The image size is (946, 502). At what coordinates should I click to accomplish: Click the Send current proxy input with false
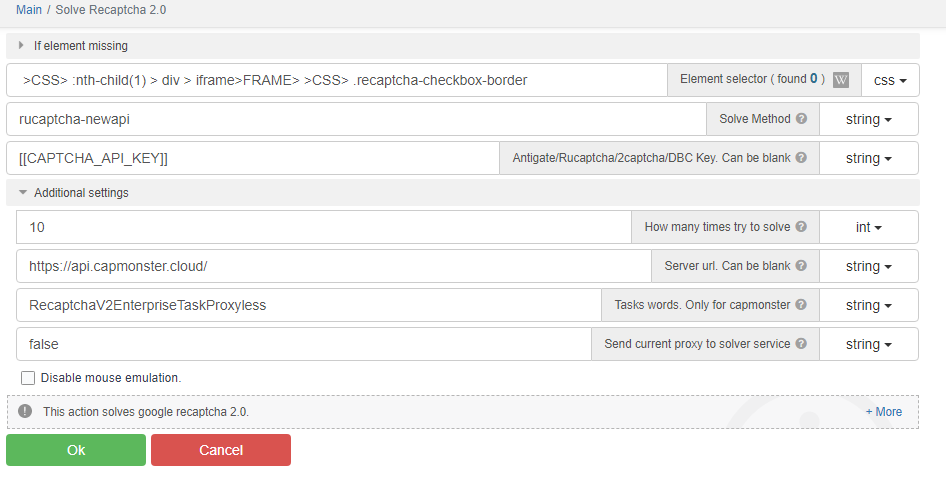point(304,344)
